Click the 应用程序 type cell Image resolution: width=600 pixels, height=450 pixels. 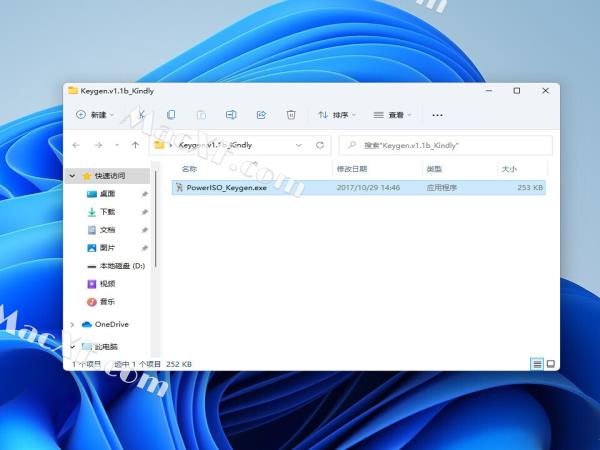[442, 188]
